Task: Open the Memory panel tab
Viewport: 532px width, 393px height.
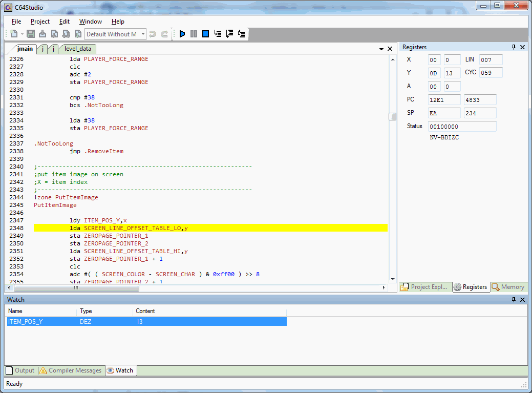Action: pos(508,287)
